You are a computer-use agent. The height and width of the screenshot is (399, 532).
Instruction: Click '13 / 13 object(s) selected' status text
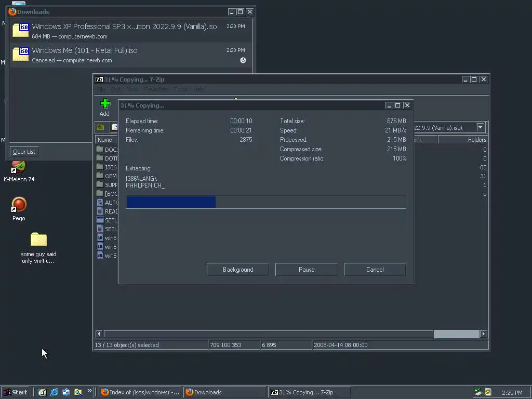(x=127, y=345)
